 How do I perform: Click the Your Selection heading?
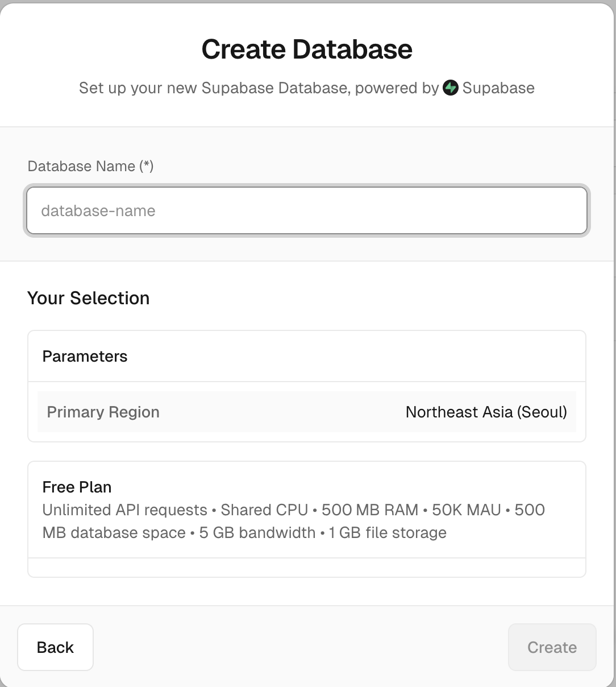coord(88,298)
